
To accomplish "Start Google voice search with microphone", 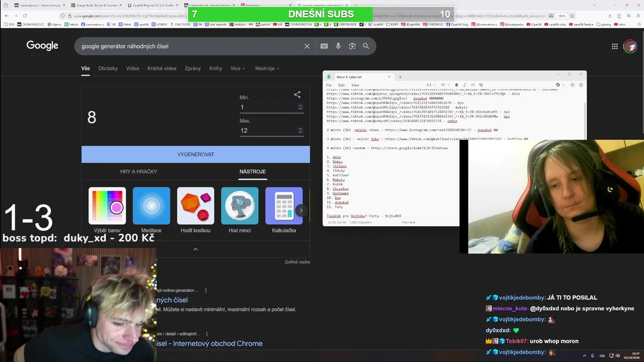I will coord(338,46).
